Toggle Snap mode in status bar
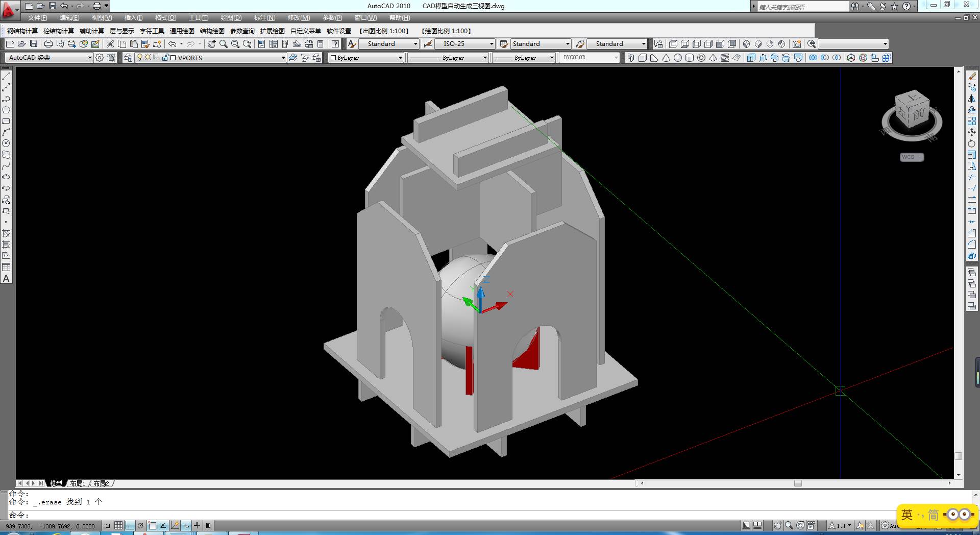 pyautogui.click(x=107, y=525)
